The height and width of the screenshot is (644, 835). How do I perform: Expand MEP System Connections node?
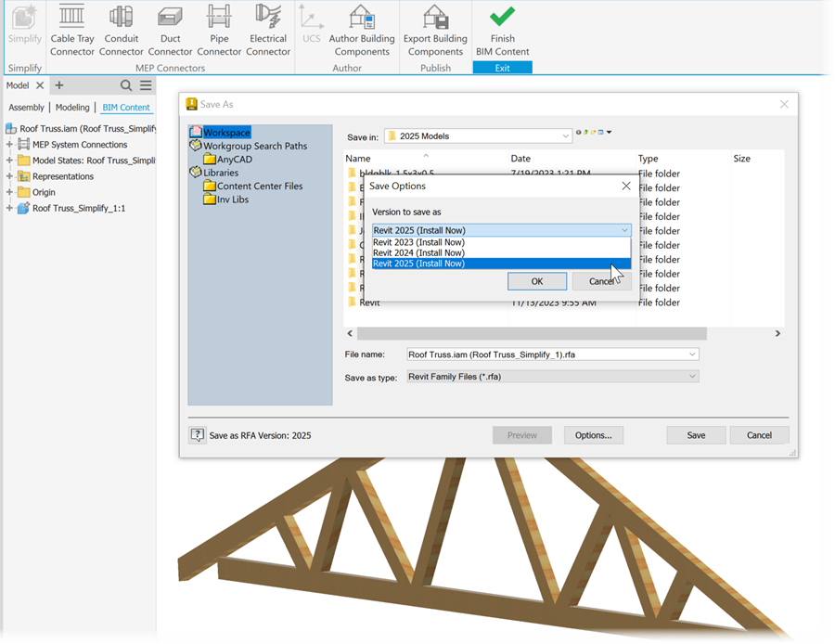click(9, 145)
